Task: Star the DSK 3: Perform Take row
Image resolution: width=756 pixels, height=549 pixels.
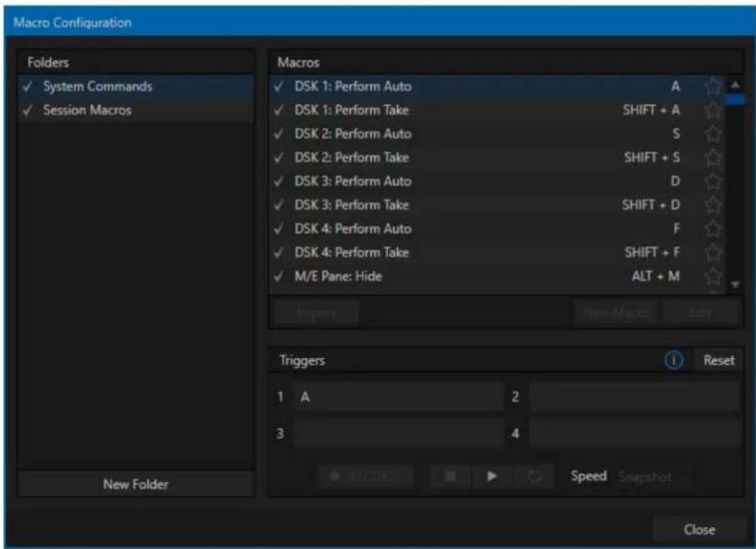Action: tap(713, 205)
